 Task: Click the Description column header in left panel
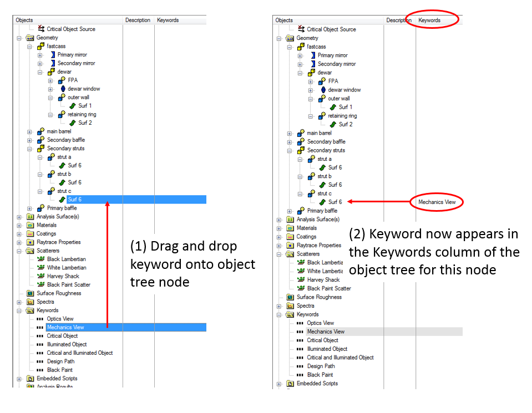(x=138, y=20)
